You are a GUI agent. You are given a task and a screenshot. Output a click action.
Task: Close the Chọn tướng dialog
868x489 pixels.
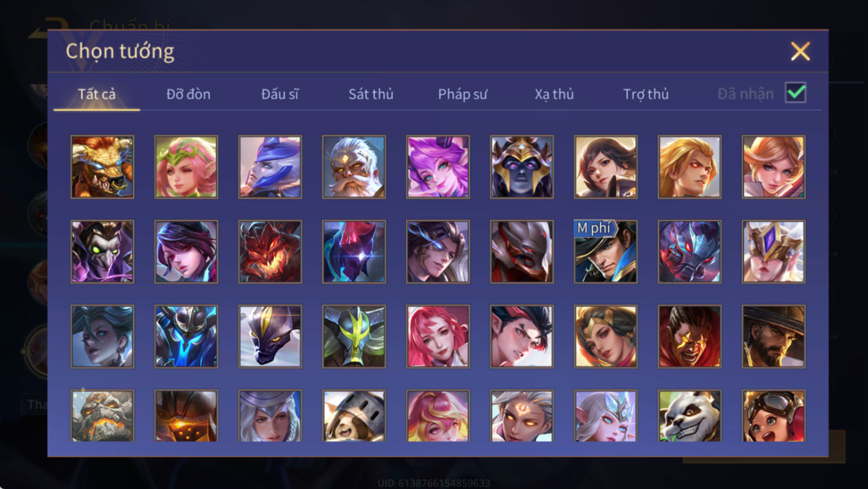point(800,52)
